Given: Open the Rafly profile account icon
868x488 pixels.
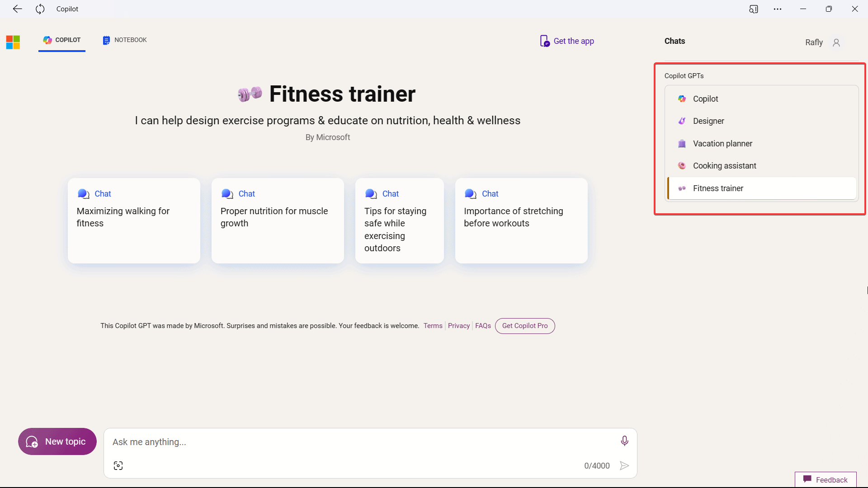Looking at the screenshot, I should (836, 42).
